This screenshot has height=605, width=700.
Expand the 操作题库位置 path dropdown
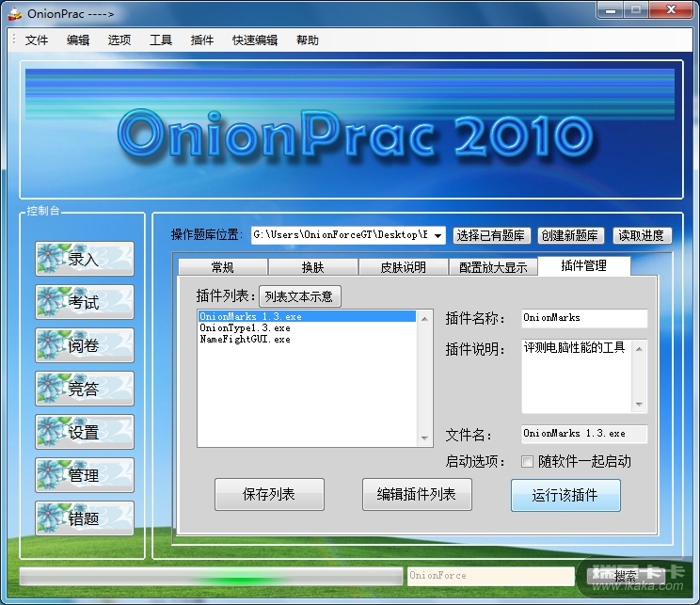pyautogui.click(x=438, y=235)
